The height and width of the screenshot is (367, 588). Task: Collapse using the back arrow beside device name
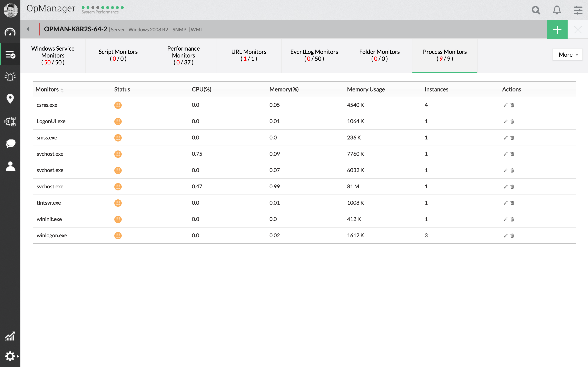28,29
